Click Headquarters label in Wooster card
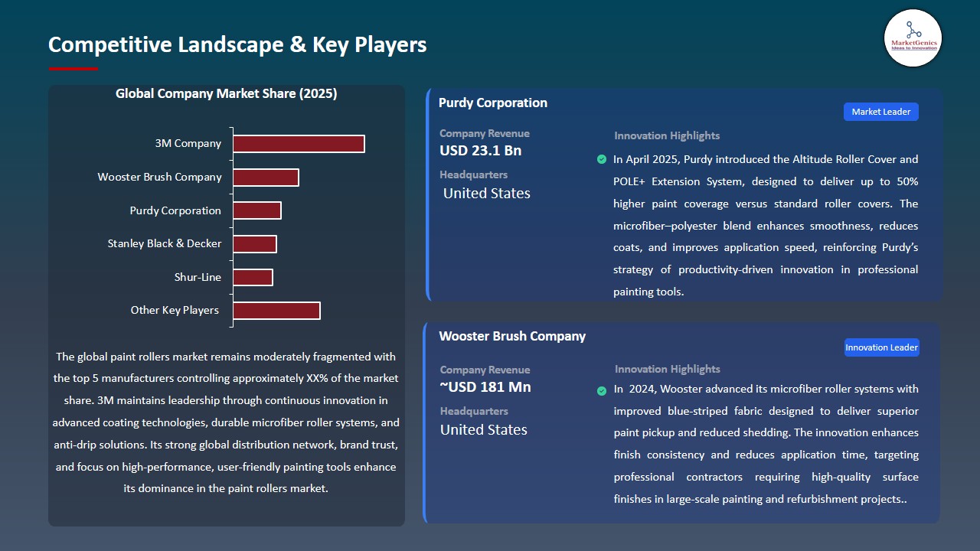980x551 pixels. pos(474,411)
